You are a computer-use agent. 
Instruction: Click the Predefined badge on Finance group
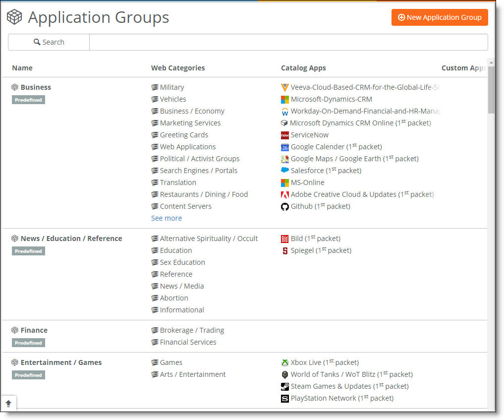(x=28, y=343)
